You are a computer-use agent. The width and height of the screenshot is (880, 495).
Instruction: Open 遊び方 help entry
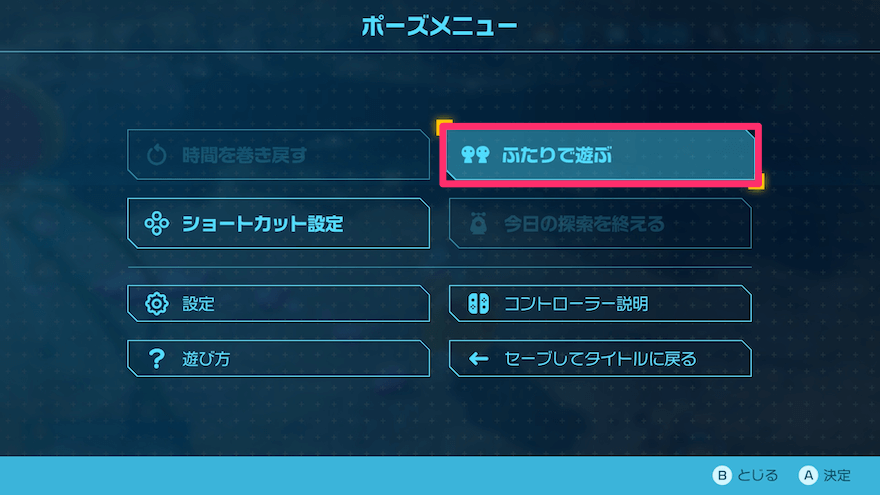(278, 358)
